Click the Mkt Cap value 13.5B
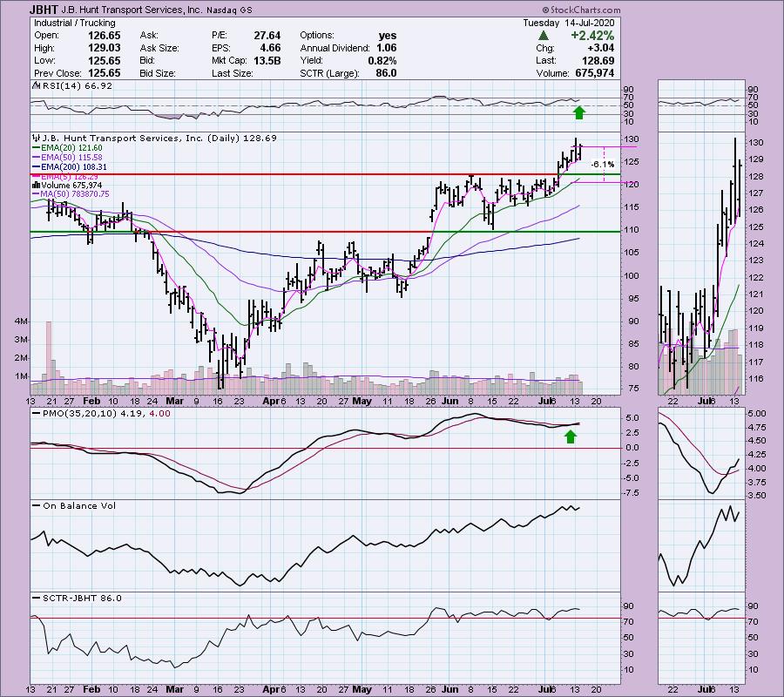The width and height of the screenshot is (784, 697). [x=267, y=60]
